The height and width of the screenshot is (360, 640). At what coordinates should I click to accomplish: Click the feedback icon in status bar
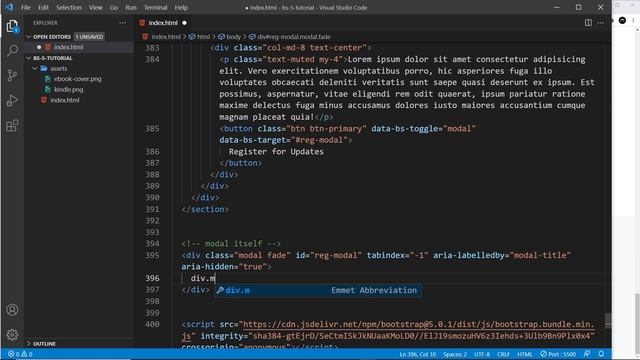[587, 354]
